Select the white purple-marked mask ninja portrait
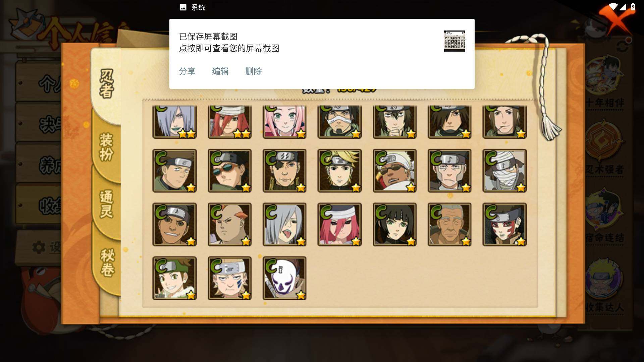This screenshot has height=362, width=644. [284, 278]
